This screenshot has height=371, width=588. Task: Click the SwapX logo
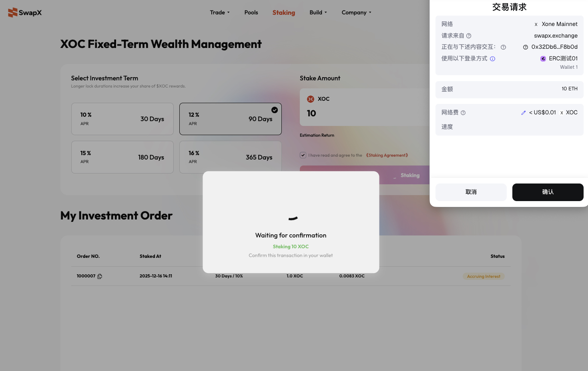click(25, 12)
